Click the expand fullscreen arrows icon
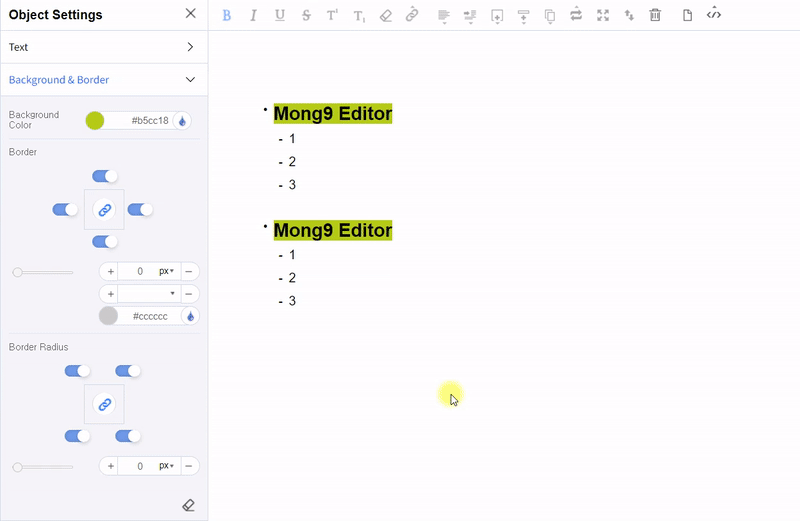The image size is (800, 521). coord(603,15)
